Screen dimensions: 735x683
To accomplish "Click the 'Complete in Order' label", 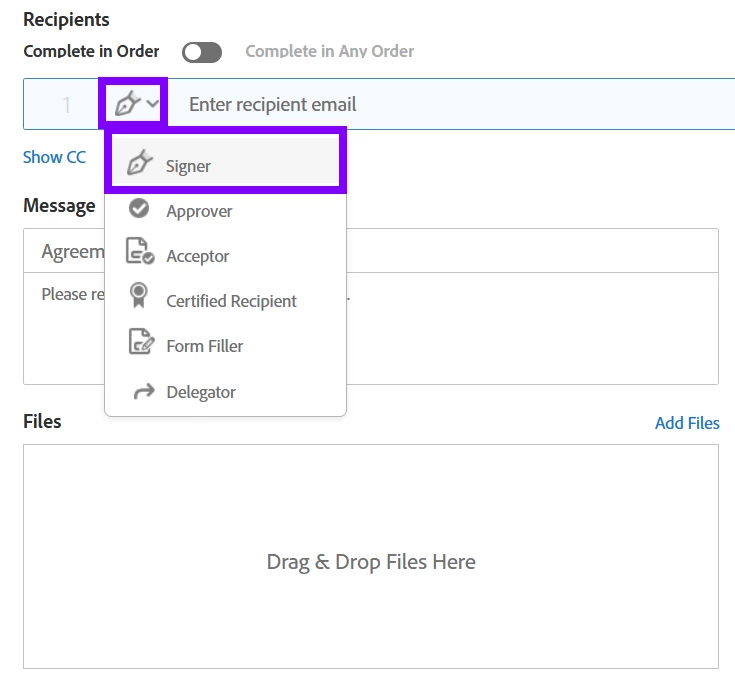I will 91,51.
